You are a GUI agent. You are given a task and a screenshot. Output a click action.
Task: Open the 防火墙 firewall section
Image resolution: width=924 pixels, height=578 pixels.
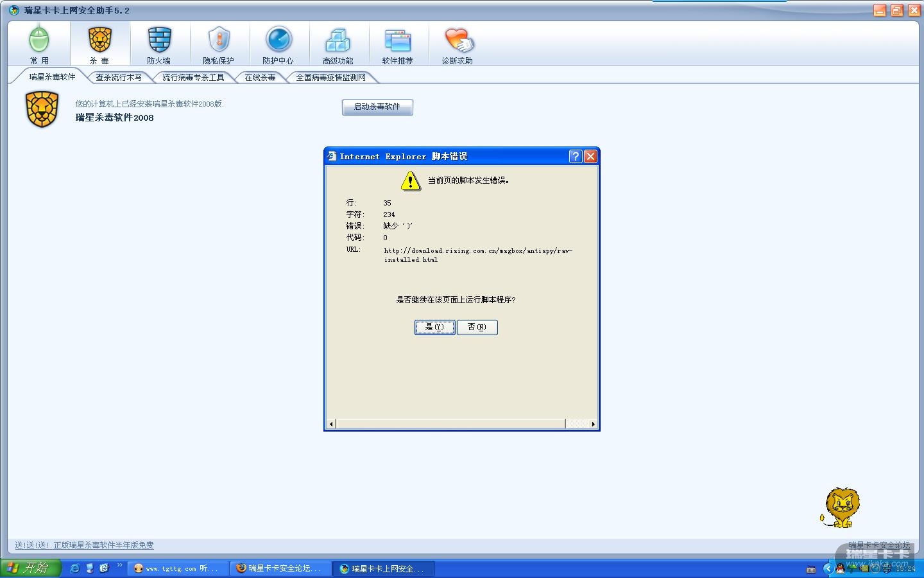click(159, 44)
